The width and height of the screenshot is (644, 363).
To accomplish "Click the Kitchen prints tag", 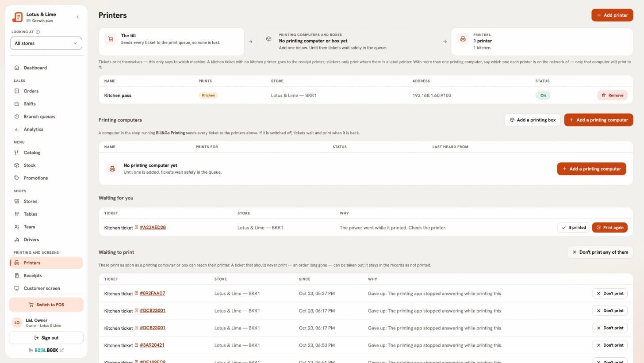I will [x=208, y=96].
